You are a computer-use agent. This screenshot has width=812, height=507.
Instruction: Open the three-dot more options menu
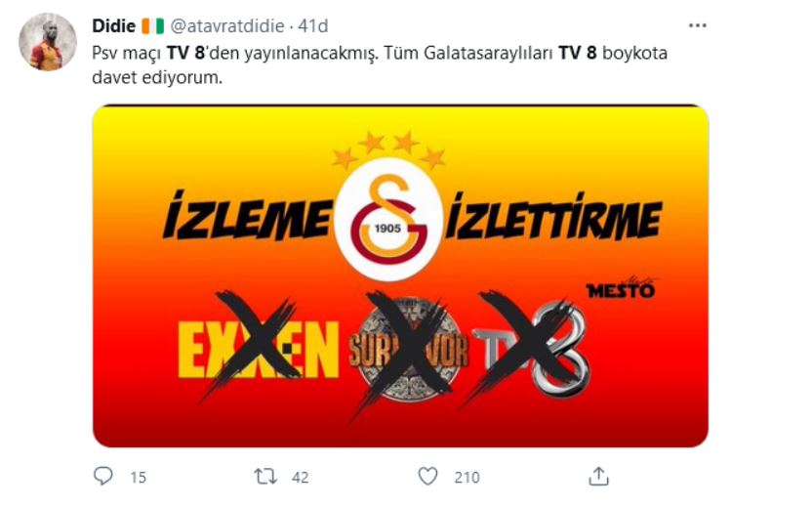698,25
